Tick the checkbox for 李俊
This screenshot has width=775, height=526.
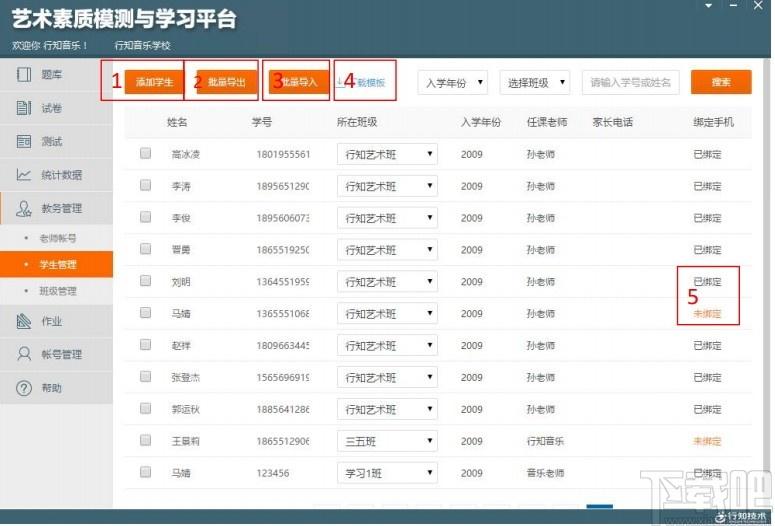(x=145, y=217)
